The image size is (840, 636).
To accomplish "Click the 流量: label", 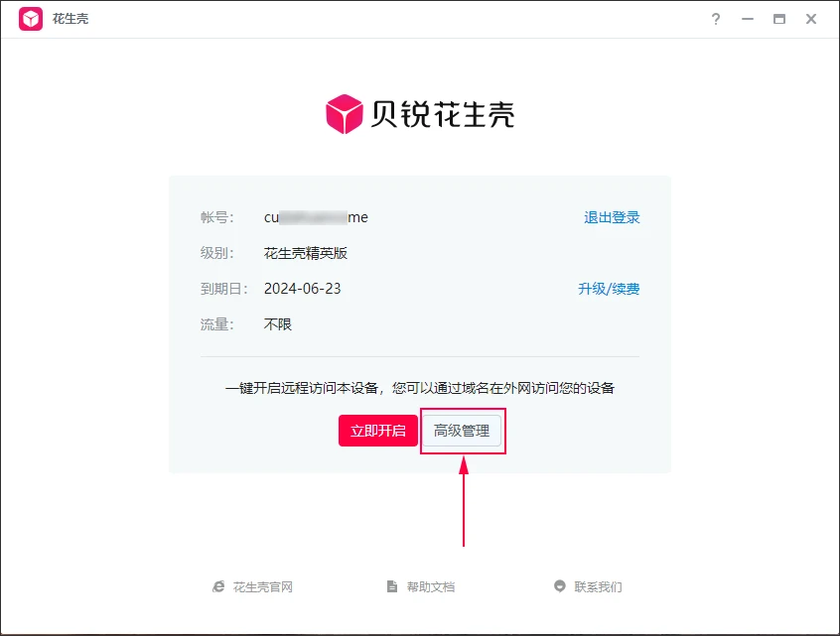I will click(x=217, y=324).
